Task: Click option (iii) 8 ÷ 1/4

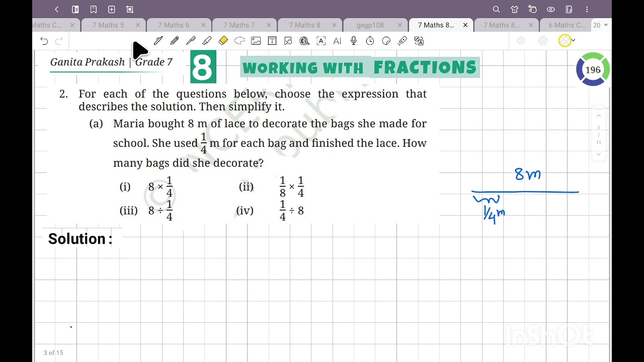Action: 146,210
